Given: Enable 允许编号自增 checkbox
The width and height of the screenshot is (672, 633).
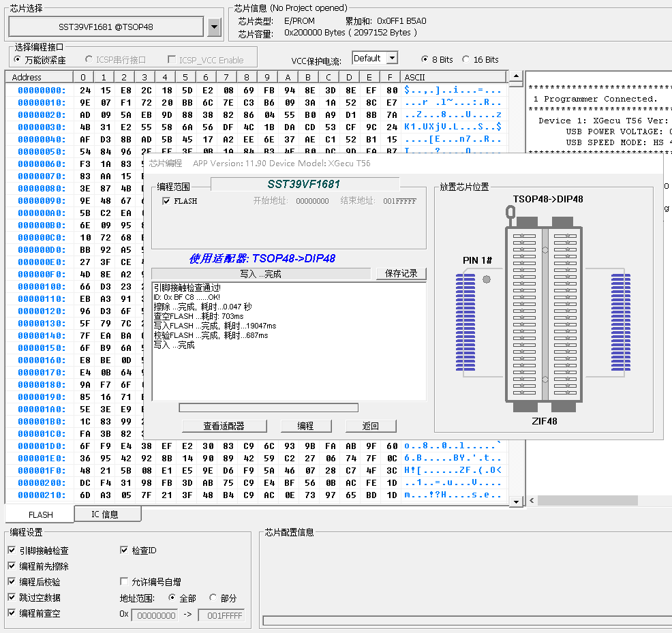Looking at the screenshot, I should 124,582.
